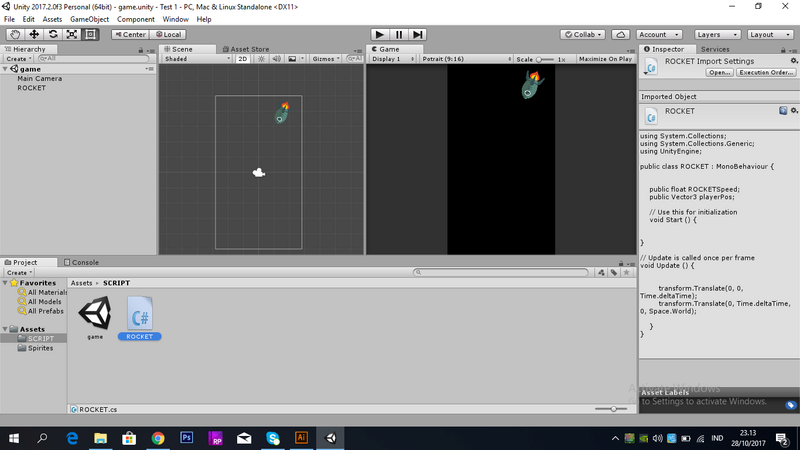Screen dimensions: 800x450
Task: Click the Hierarchy search field
Action: pyautogui.click(x=93, y=59)
